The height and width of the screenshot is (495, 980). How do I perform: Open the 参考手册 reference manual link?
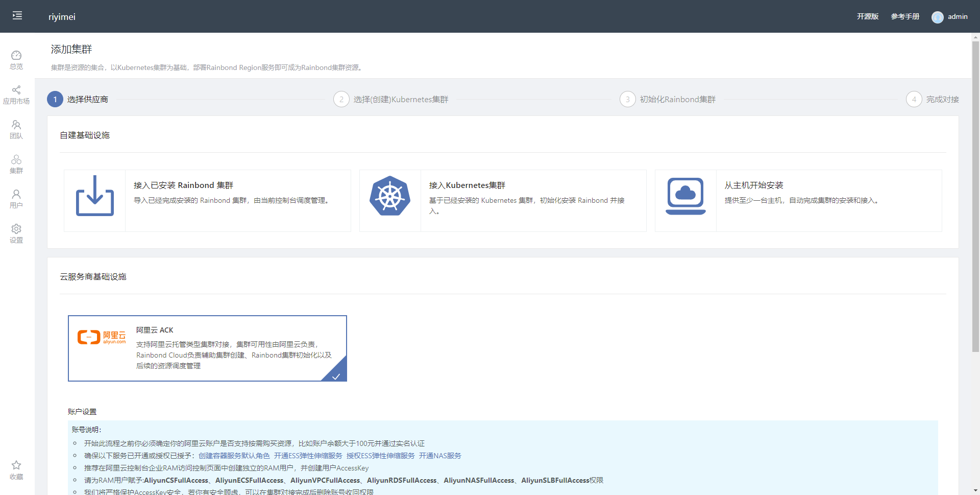coord(905,16)
